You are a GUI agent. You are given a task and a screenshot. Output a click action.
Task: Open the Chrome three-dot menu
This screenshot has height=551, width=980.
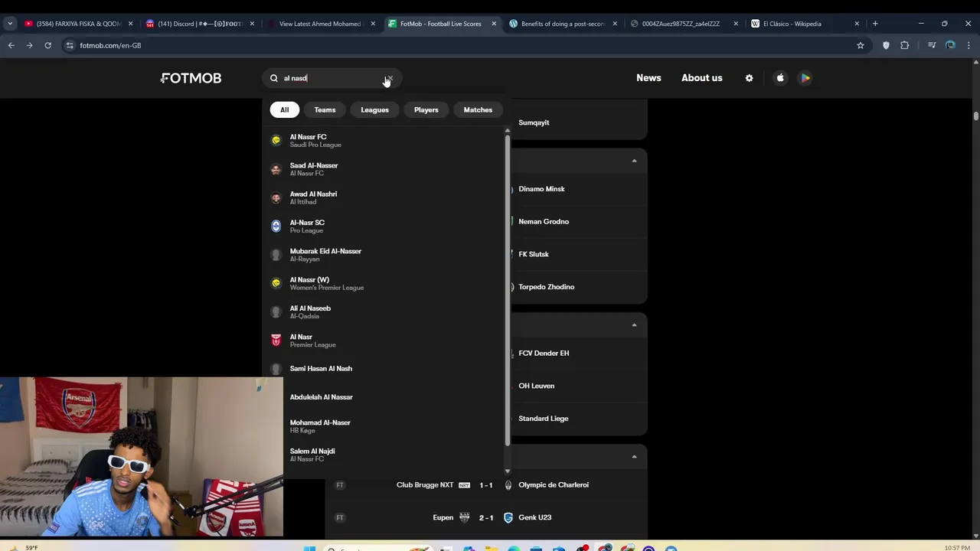pyautogui.click(x=969, y=45)
